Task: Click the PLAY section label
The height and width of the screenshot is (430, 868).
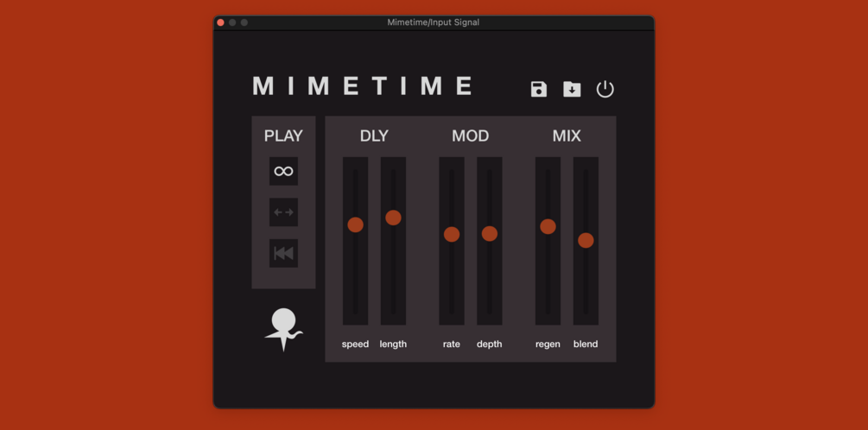Action: 283,136
